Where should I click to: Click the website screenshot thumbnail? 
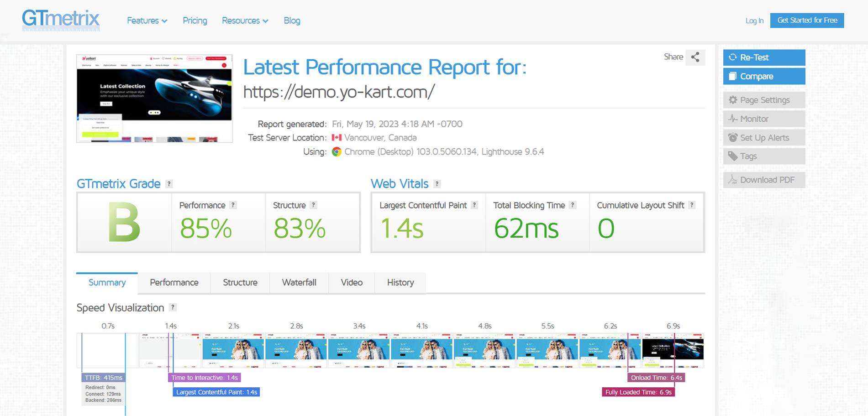coord(154,99)
